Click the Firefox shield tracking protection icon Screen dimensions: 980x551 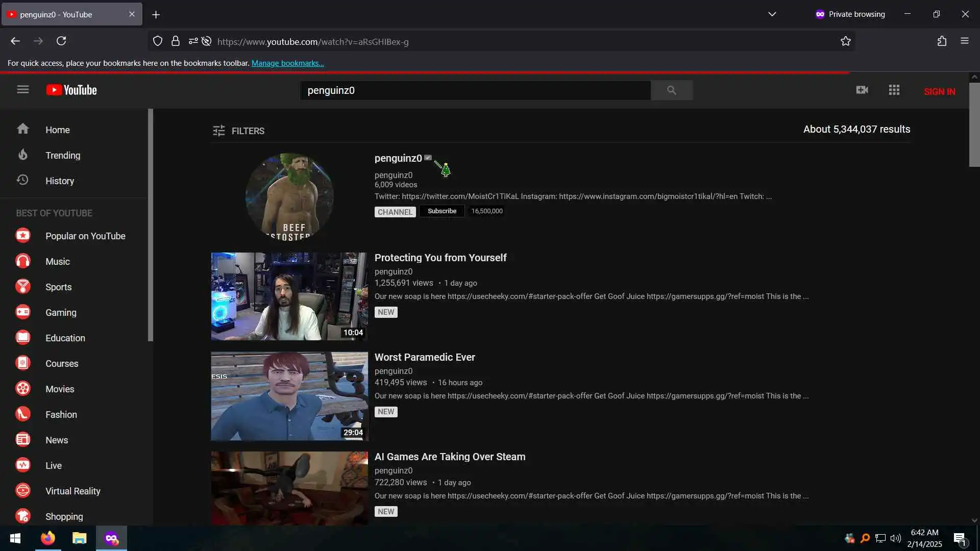(x=158, y=41)
